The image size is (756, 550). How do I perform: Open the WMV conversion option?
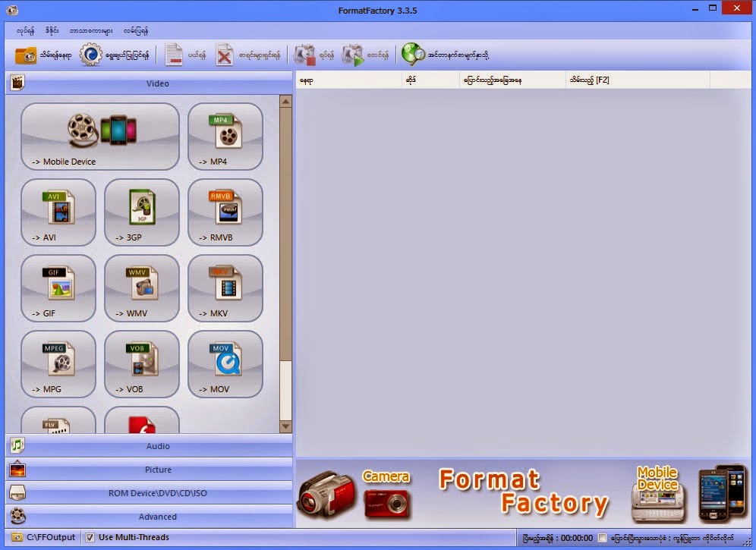pyautogui.click(x=142, y=288)
